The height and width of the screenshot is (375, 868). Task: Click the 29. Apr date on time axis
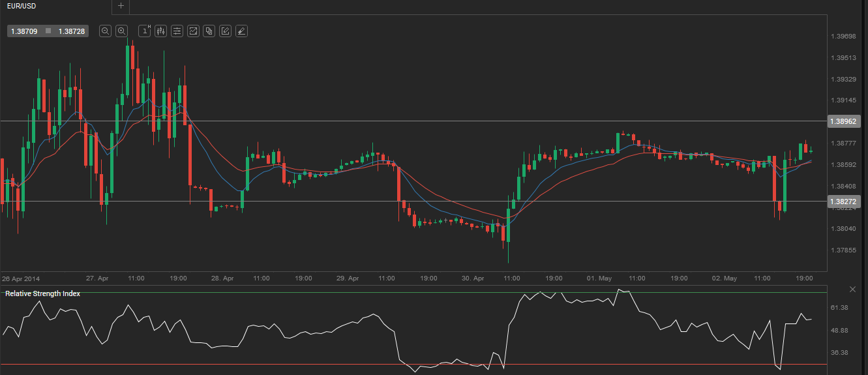point(348,278)
